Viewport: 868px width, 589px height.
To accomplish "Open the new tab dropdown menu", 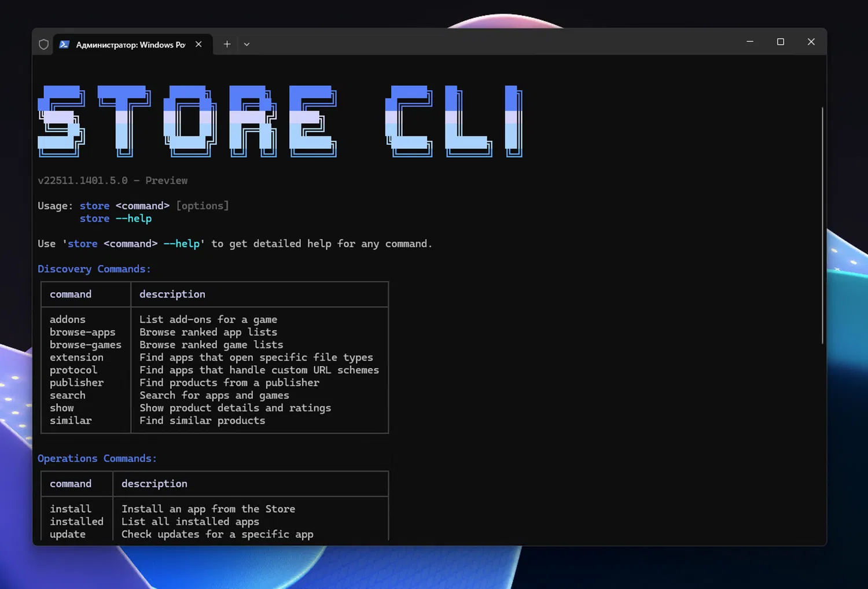I will pos(247,44).
